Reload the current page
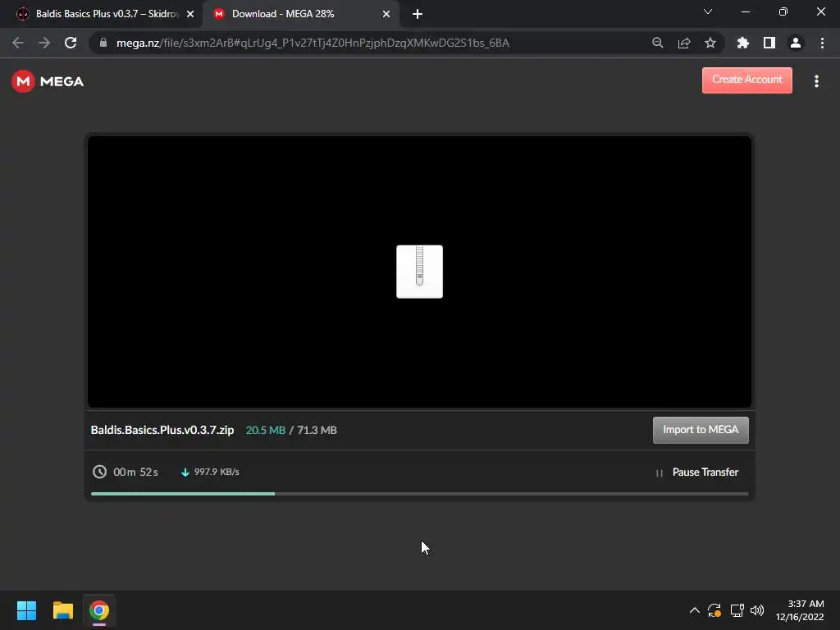The image size is (840, 630). tap(71, 43)
